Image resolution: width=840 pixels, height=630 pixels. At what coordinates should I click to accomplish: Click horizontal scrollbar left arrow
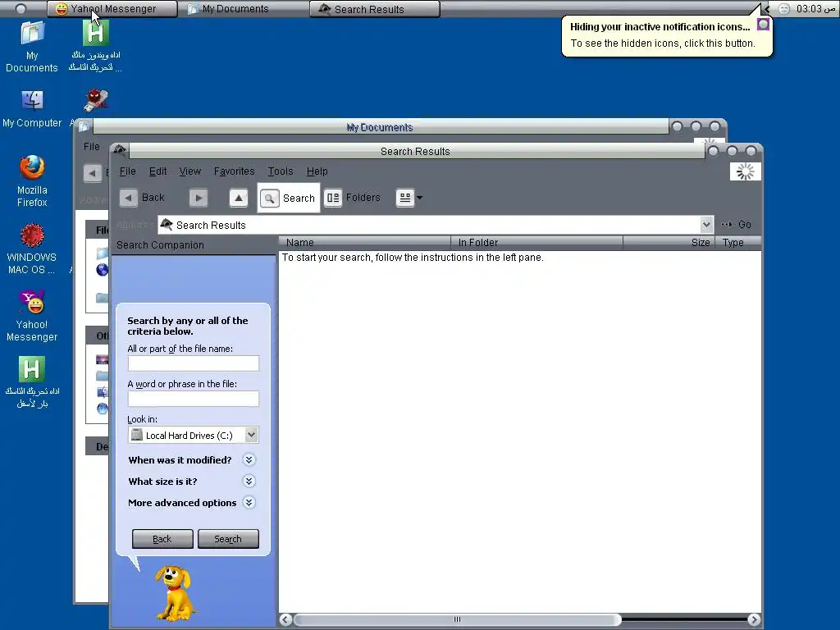[x=285, y=620]
